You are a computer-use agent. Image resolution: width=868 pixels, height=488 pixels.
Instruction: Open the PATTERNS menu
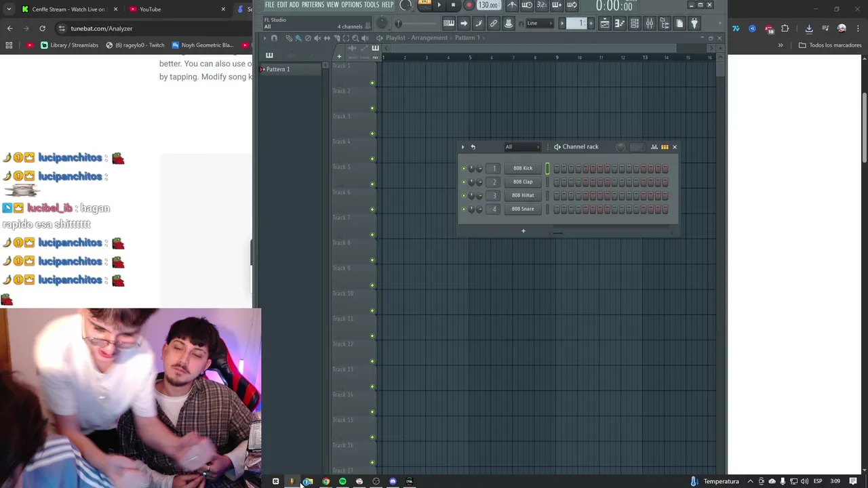[x=313, y=5]
